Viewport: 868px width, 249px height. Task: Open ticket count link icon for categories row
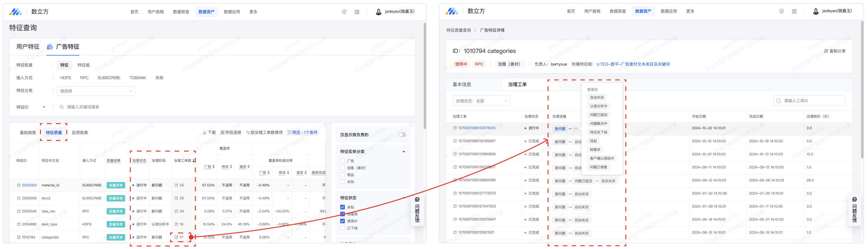[176, 237]
